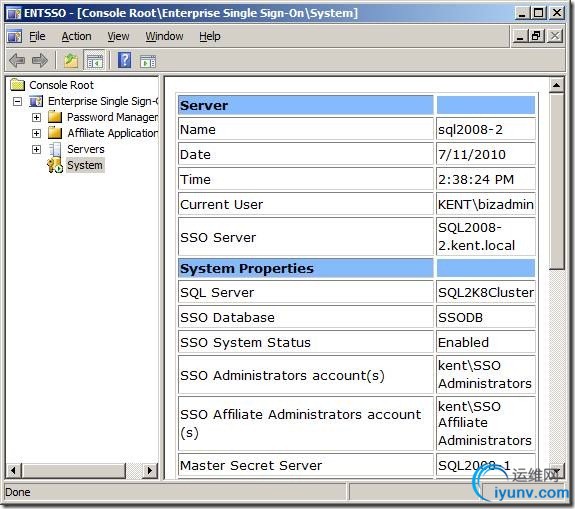Click the SQL2K8Cluster value
Viewport: 575px width, 509px height.
(x=486, y=292)
